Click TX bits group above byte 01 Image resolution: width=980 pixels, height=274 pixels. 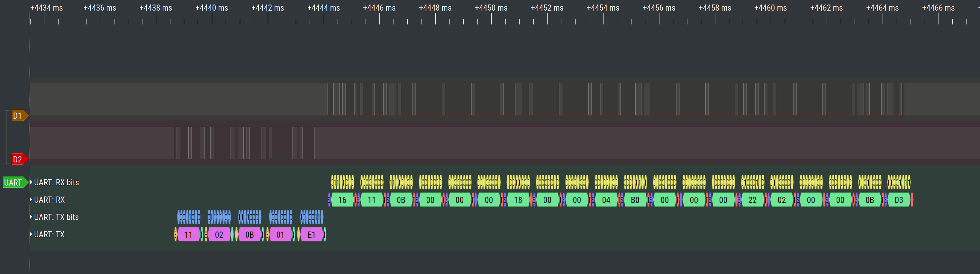coord(281,217)
